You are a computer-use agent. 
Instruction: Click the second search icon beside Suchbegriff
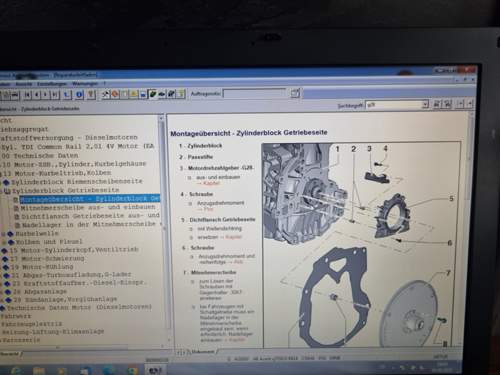pyautogui.click(x=447, y=104)
